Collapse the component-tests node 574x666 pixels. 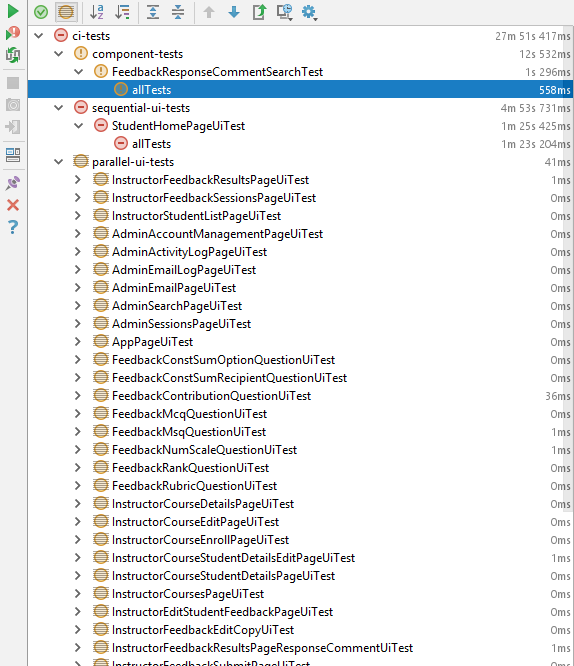[x=59, y=54]
